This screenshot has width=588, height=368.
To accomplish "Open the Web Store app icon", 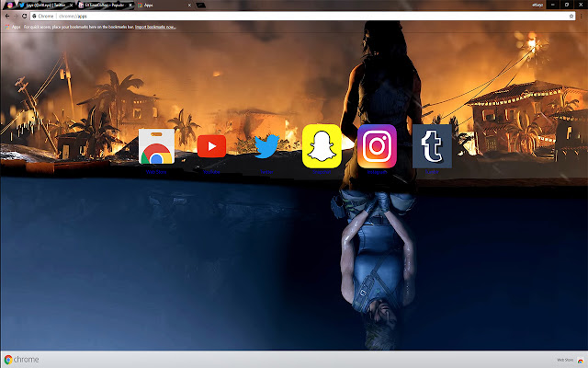I will (156, 146).
